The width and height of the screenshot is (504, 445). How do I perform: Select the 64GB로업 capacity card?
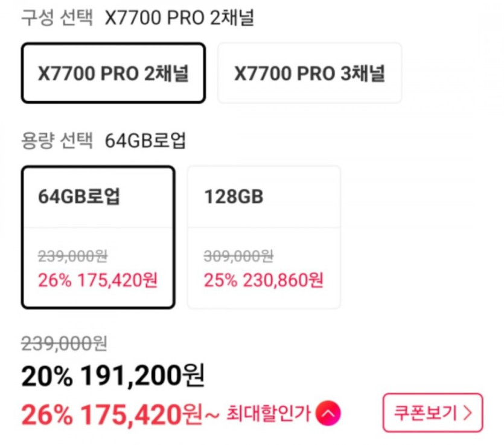point(98,237)
